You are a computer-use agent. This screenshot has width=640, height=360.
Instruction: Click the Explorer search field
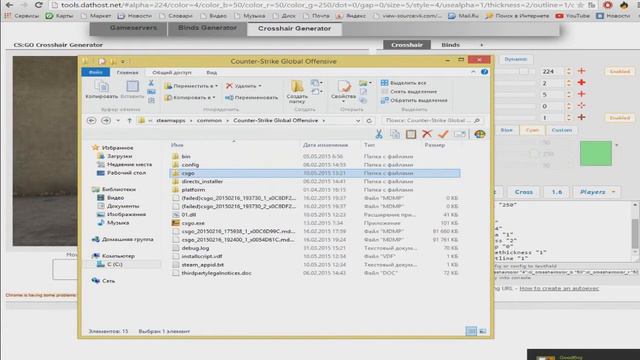433,121
